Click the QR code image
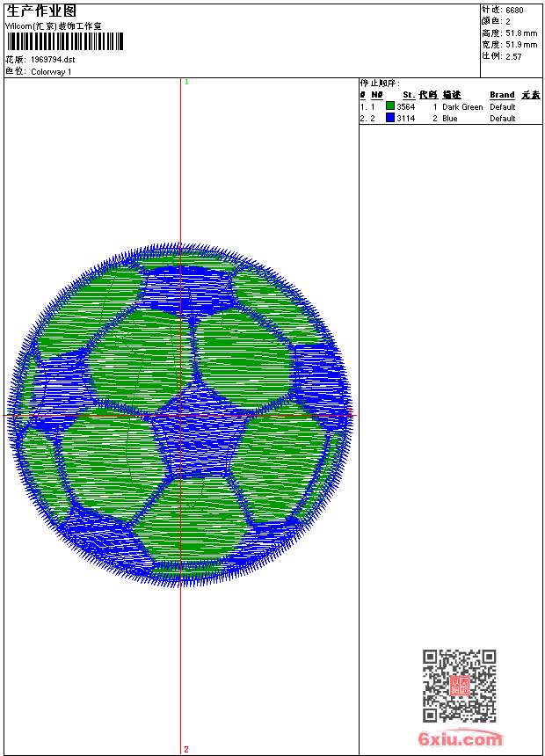This screenshot has height=756, width=545. point(459,686)
